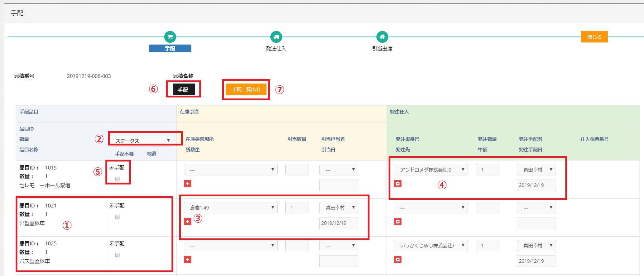The image size is (644, 276).
Task: Click red plus icon in バス型霊柩車 row
Action: click(x=188, y=260)
